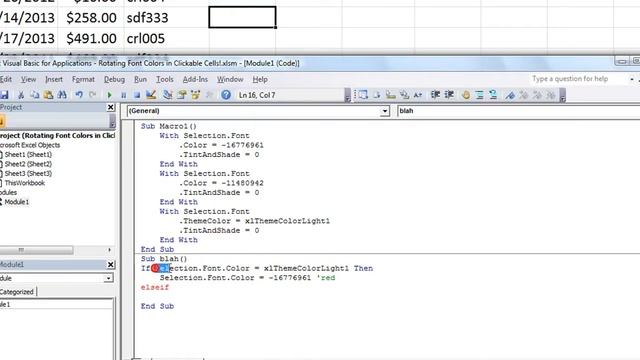Run the macro with the green play icon

point(109,95)
